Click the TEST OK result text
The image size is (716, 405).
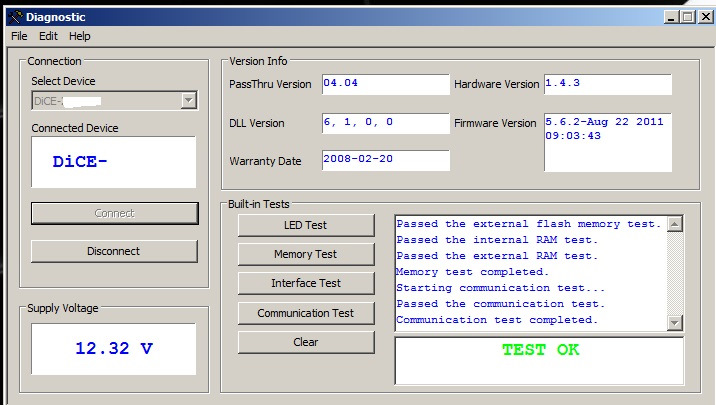[541, 350]
